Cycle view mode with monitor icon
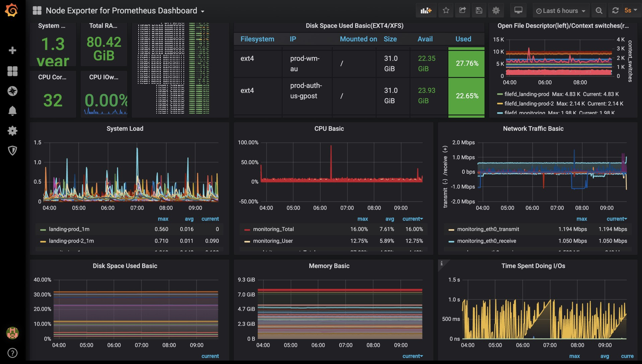642x364 pixels. click(518, 10)
